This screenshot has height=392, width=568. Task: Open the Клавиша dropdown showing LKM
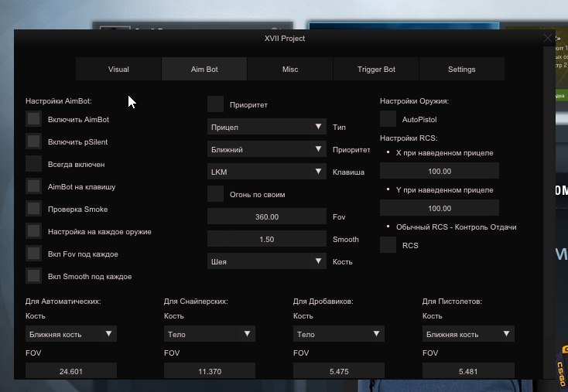coord(267,172)
